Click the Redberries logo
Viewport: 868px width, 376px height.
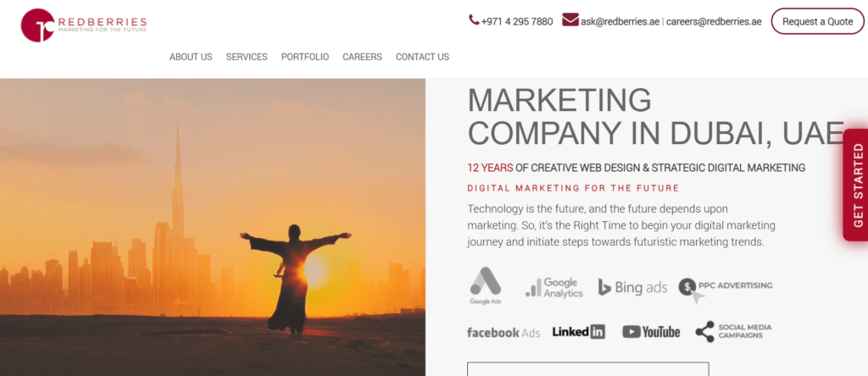click(84, 25)
